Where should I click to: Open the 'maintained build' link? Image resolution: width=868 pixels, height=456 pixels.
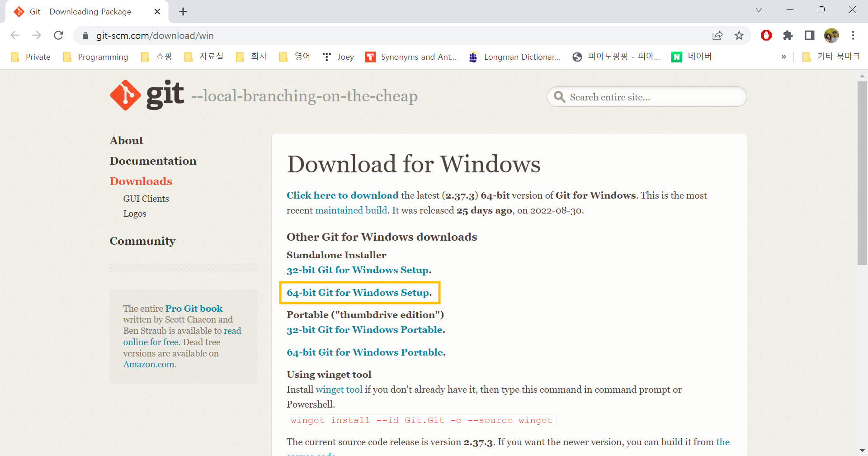[351, 210]
